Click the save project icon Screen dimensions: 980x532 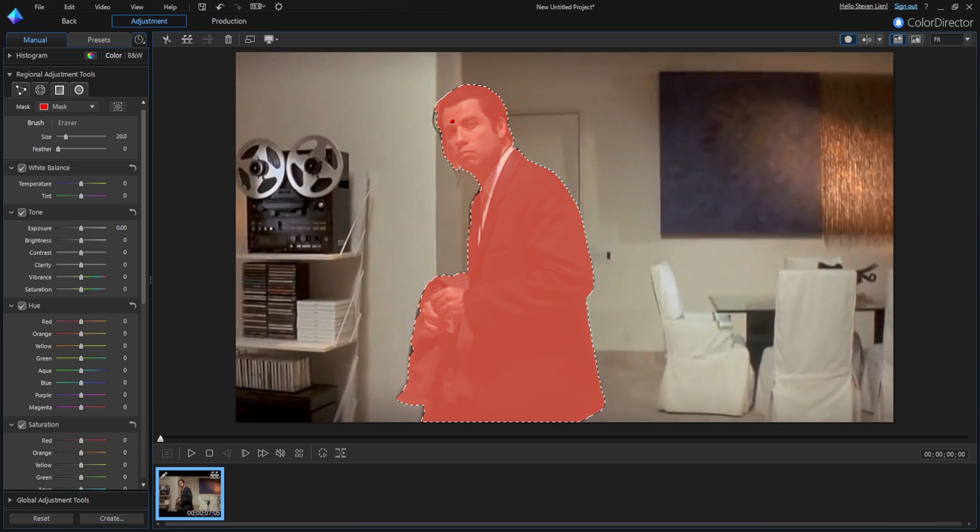pos(202,7)
